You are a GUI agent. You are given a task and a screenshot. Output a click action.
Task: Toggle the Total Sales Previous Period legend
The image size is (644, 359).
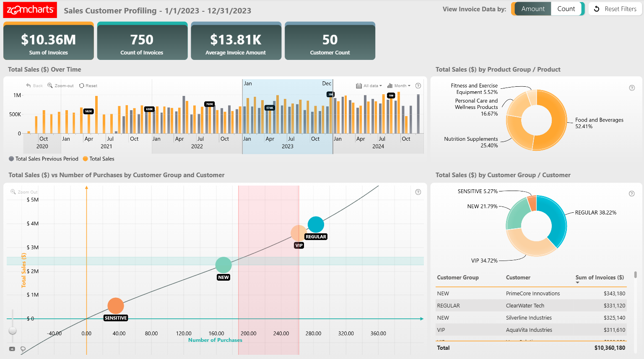(44, 159)
